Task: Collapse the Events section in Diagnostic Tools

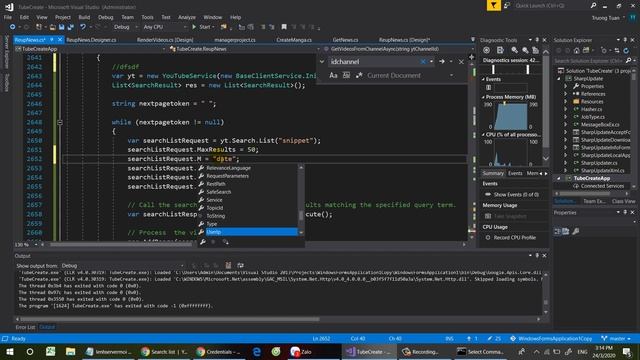Action: [483, 79]
